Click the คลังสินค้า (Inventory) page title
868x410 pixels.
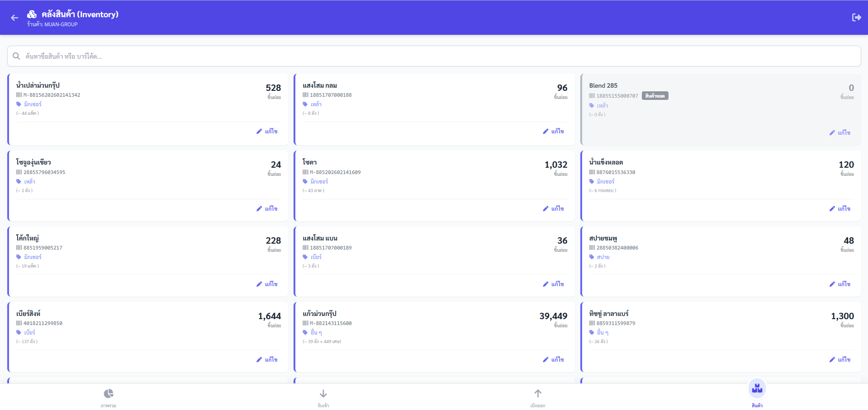click(80, 14)
